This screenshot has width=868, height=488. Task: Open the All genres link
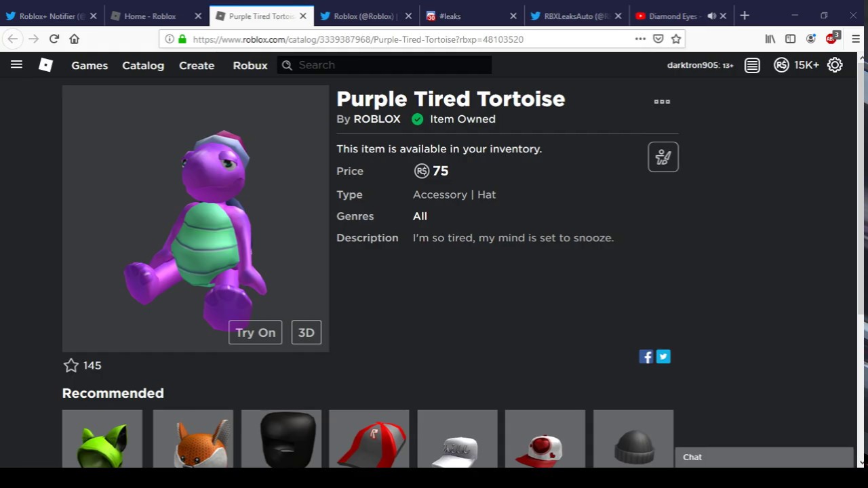click(420, 216)
